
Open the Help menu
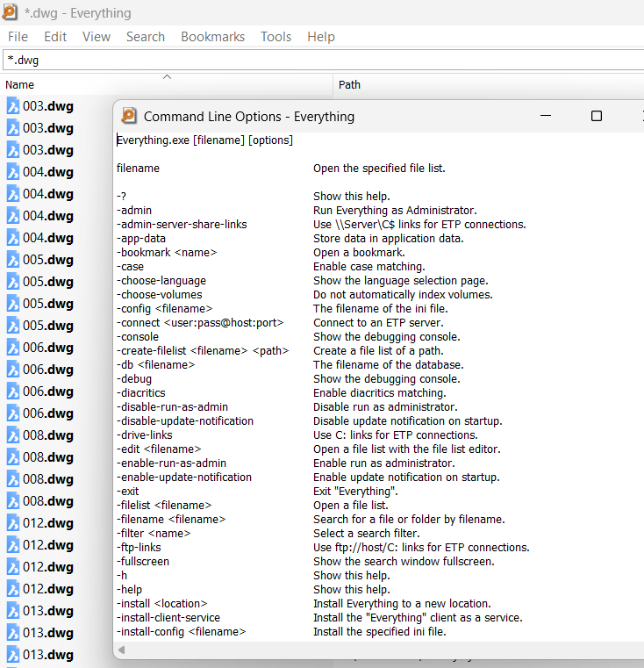click(321, 37)
